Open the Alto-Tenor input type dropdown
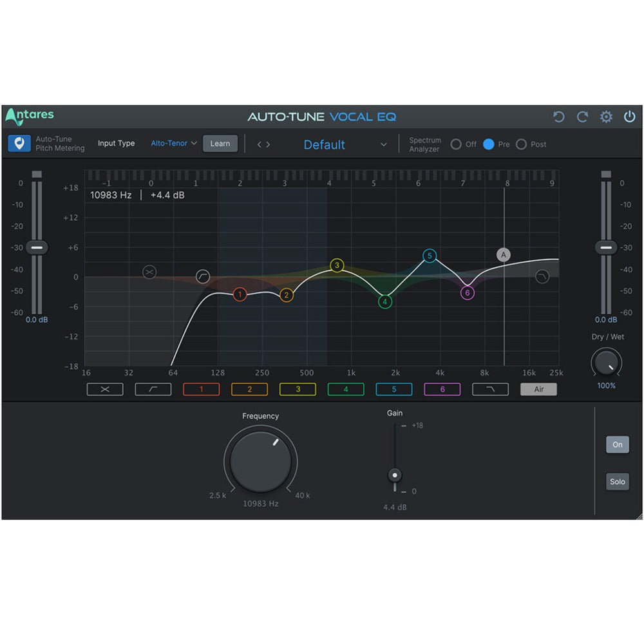Viewport: 644px width, 644px height. (x=174, y=144)
